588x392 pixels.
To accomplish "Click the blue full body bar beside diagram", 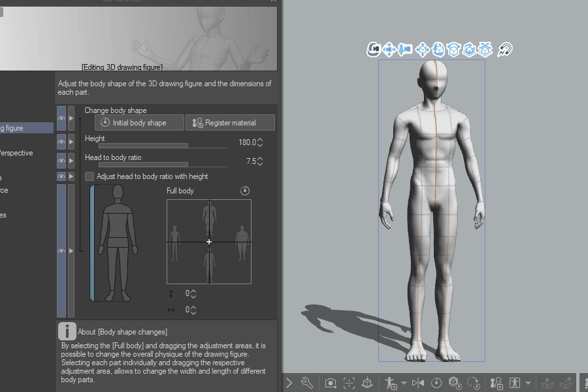I will tap(92, 243).
